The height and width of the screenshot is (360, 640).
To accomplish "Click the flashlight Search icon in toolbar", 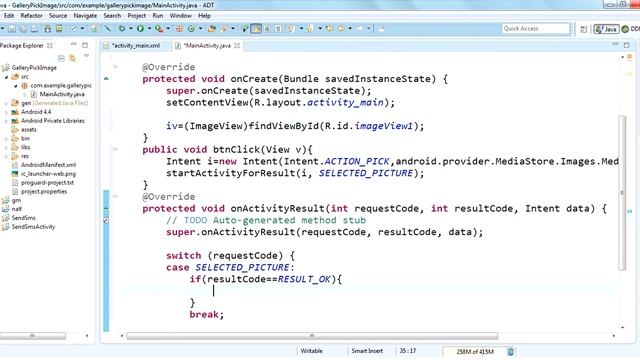I will [224, 29].
